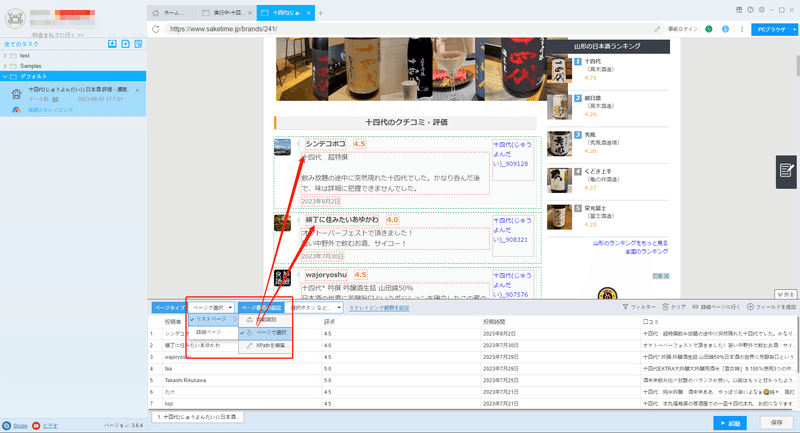Select リストページ checked menu option
Image resolution: width=800 pixels, height=433 pixels.
(212, 319)
